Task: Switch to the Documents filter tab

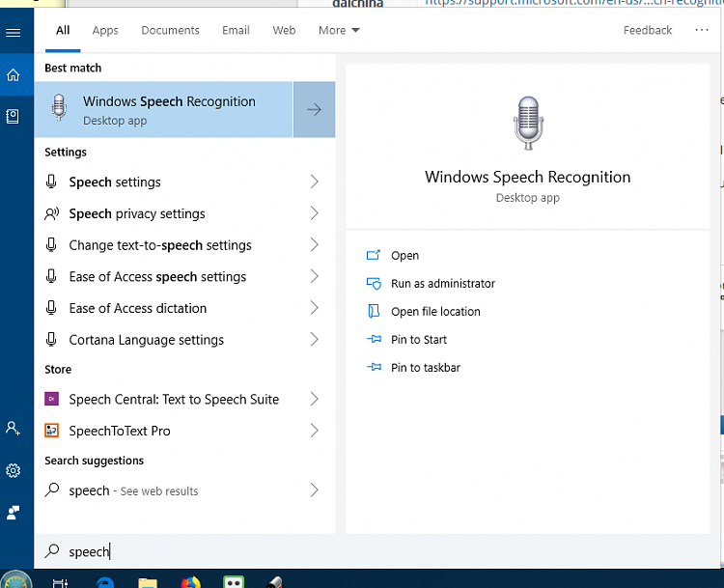Action: (x=170, y=31)
